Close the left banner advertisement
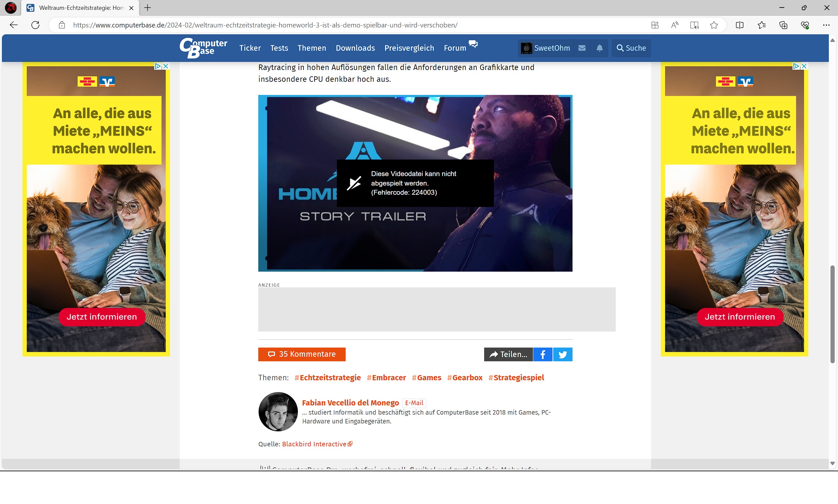Screen dimensions: 838x504 [x=166, y=66]
